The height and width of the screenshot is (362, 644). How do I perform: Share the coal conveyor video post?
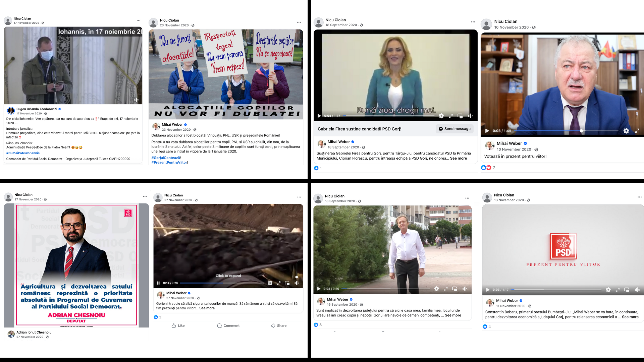[278, 325]
